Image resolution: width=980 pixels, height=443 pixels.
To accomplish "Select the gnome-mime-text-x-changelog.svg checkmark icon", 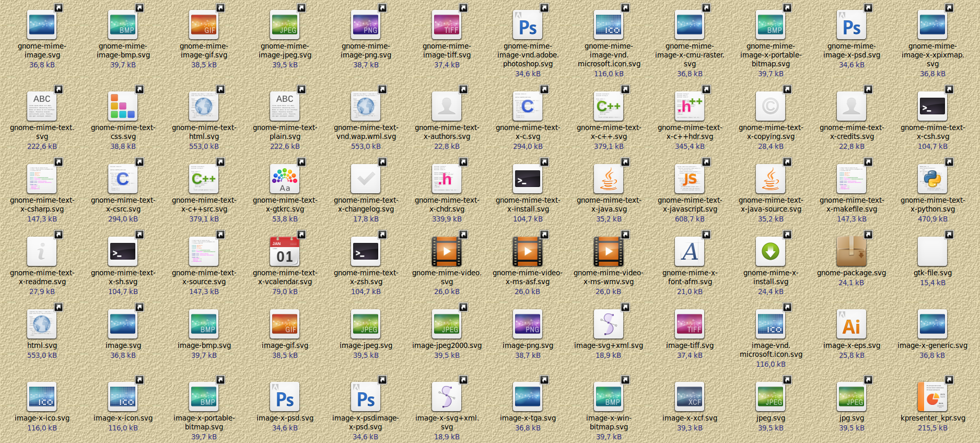I will tap(366, 179).
